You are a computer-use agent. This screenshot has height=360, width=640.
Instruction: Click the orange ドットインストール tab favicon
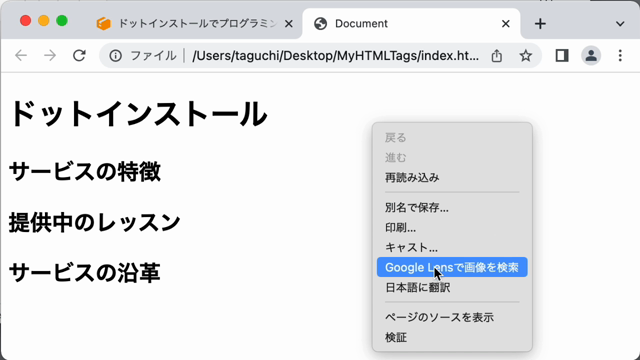coord(103,24)
